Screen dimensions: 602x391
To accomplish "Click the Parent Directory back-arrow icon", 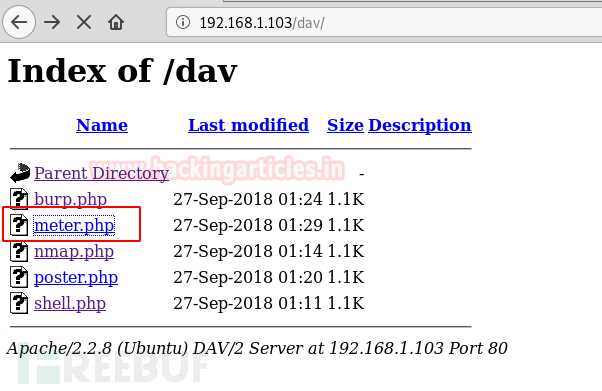I will click(x=20, y=173).
